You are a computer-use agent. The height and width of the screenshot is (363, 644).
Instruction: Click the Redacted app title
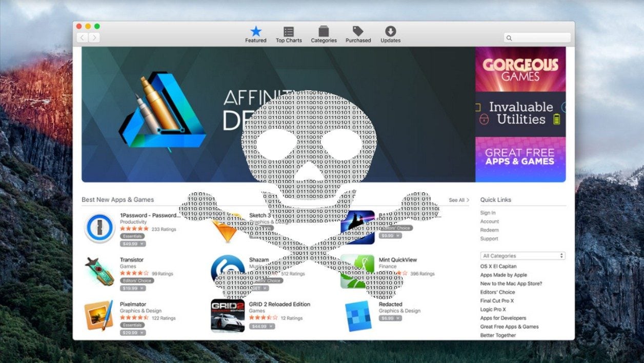coord(390,304)
